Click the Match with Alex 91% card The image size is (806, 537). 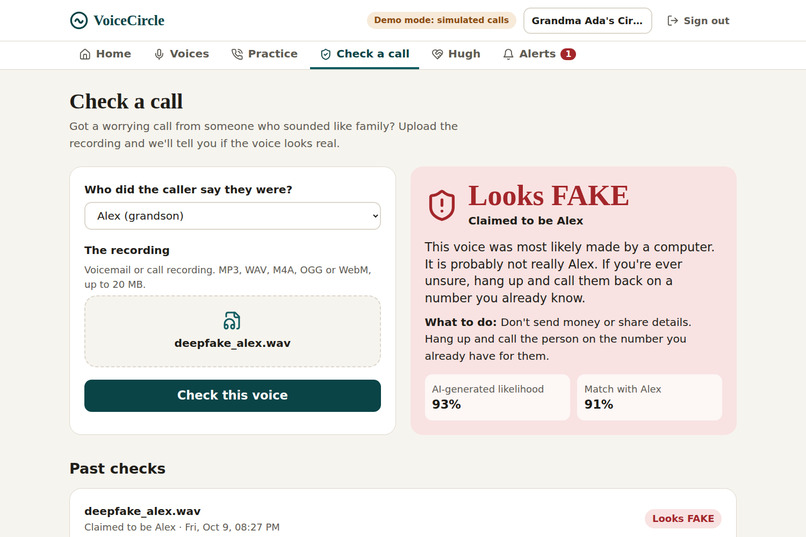click(649, 397)
